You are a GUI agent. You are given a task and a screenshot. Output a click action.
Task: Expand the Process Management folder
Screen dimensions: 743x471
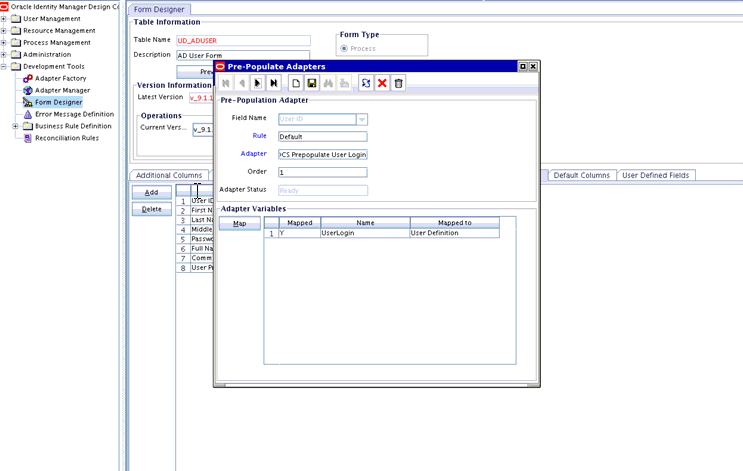coord(4,43)
